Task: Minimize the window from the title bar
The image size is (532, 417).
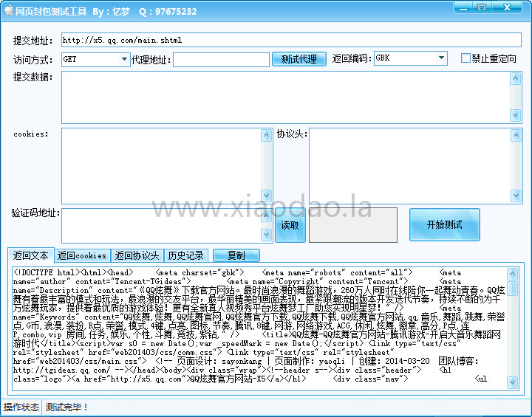Action: (x=463, y=7)
